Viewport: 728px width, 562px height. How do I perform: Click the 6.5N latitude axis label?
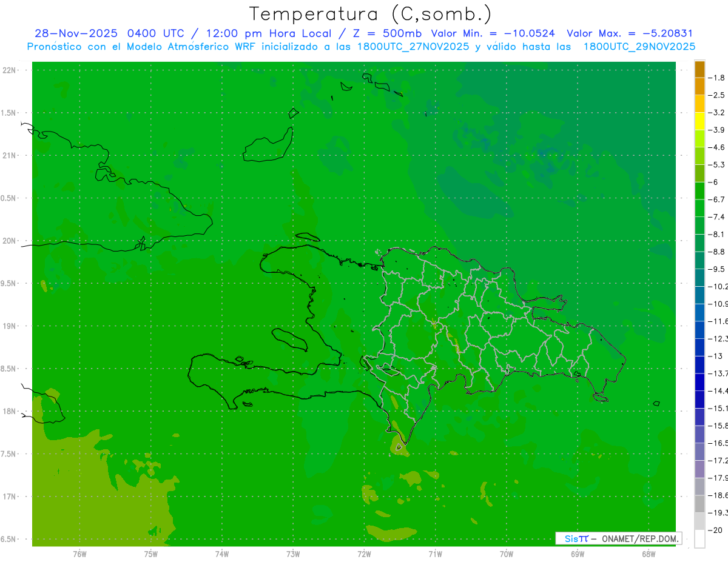click(8, 540)
